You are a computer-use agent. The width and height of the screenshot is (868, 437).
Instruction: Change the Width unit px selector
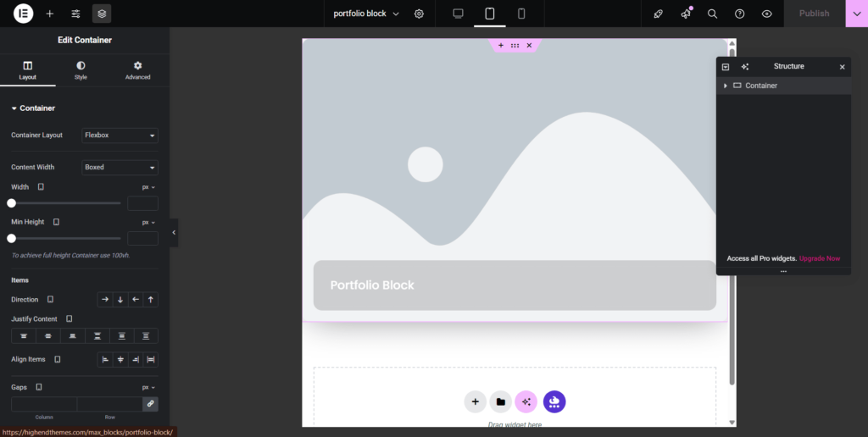149,187
